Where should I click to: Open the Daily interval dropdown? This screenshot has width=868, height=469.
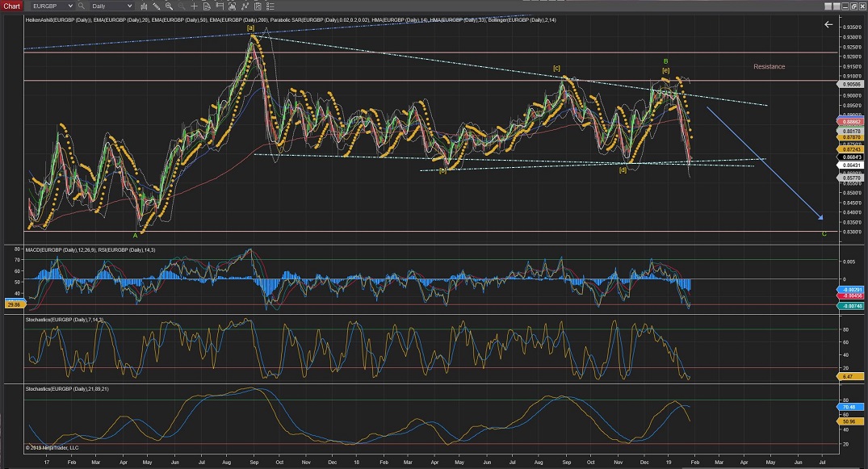pyautogui.click(x=111, y=6)
